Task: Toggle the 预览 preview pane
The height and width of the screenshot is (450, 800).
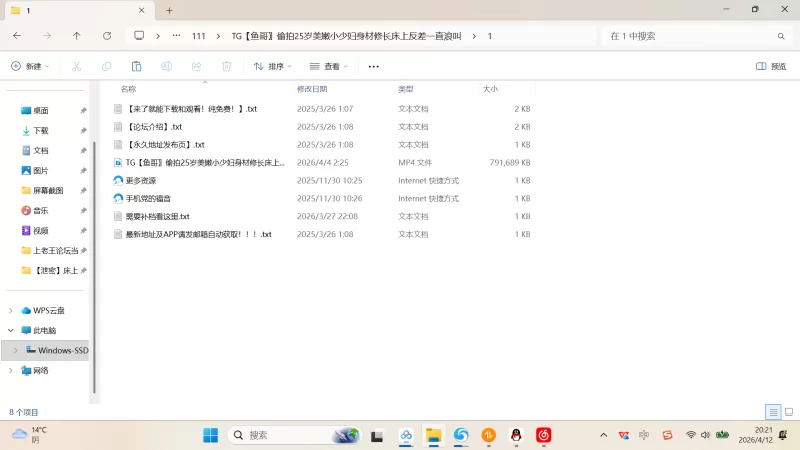Action: 770,66
